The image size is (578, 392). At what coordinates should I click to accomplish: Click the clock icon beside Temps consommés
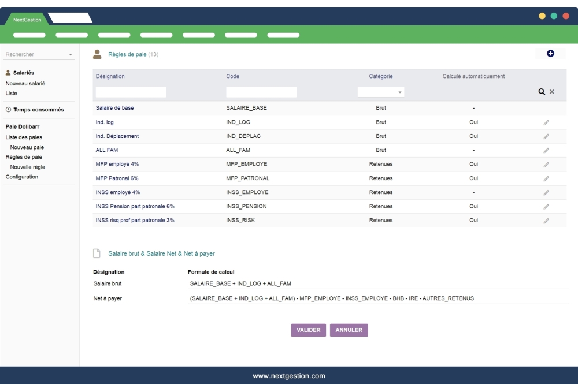coord(8,109)
